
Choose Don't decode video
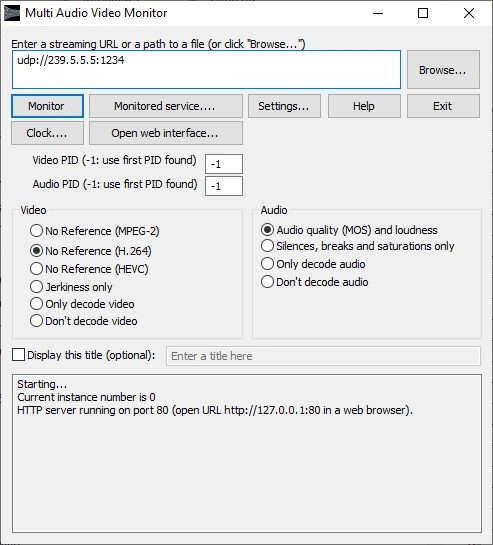(x=84, y=321)
